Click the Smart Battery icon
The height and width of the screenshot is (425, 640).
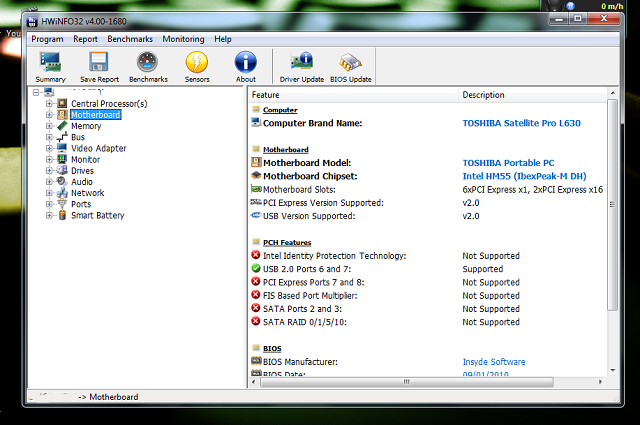tap(62, 215)
